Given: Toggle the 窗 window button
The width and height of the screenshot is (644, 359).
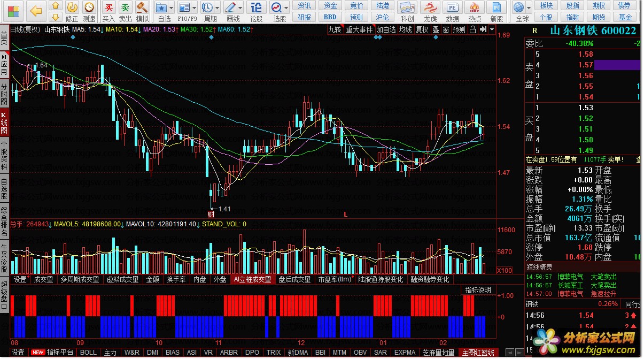Looking at the screenshot, I should point(446,29).
